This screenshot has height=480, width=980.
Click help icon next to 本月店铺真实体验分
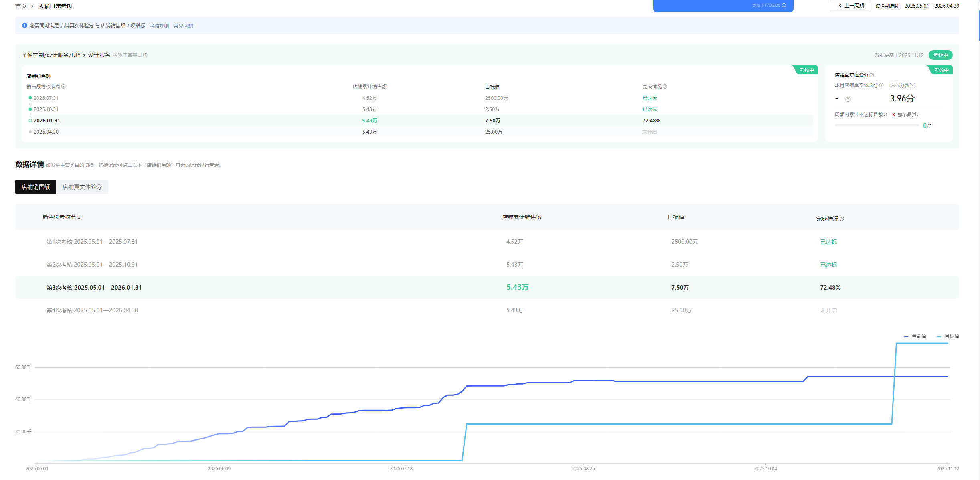click(881, 85)
